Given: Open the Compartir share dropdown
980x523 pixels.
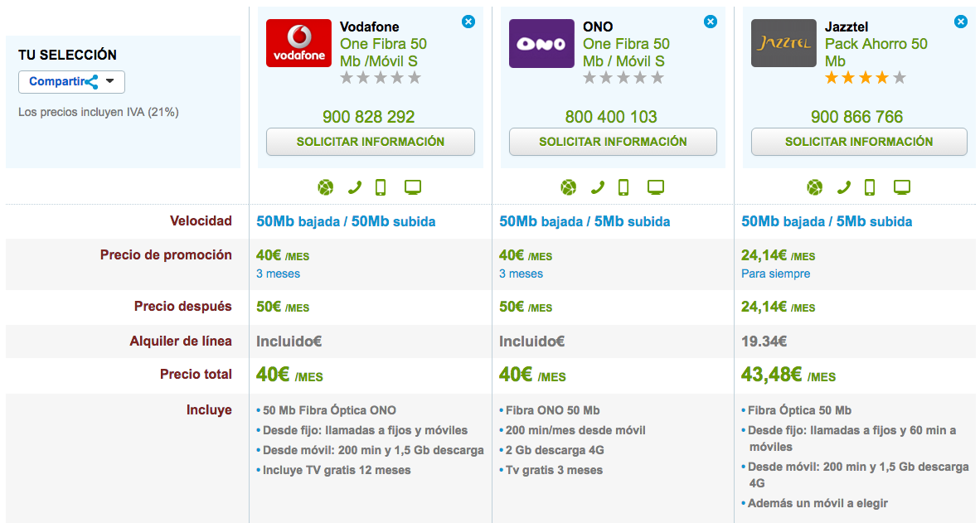Looking at the screenshot, I should coord(72,82).
